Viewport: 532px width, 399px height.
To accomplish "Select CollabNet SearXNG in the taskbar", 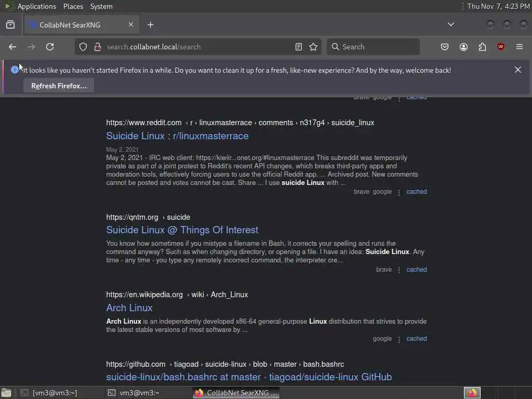I will pyautogui.click(x=237, y=393).
